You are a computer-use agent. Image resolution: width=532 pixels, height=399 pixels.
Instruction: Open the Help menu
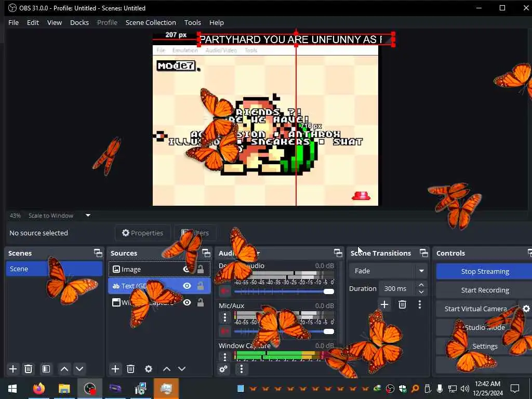pyautogui.click(x=217, y=22)
